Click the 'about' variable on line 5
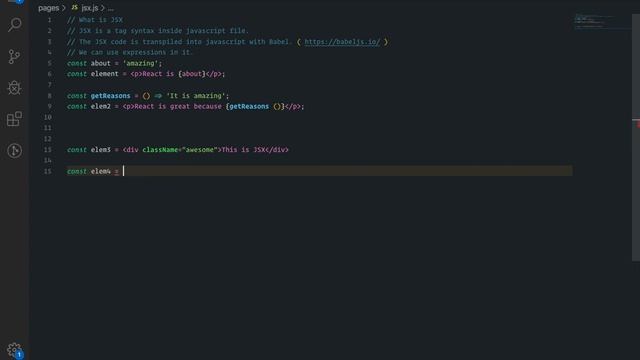The width and height of the screenshot is (640, 360). click(100, 63)
